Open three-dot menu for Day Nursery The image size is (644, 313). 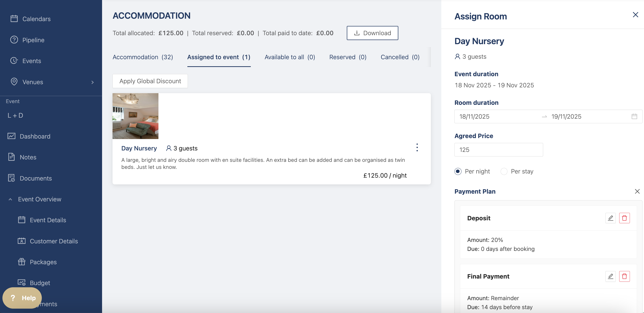417,148
